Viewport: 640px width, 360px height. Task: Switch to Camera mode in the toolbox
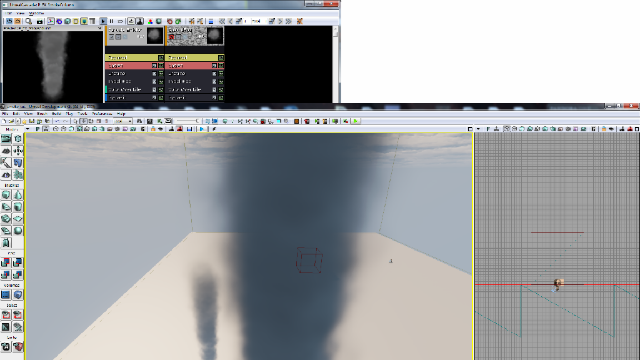[x=6, y=139]
